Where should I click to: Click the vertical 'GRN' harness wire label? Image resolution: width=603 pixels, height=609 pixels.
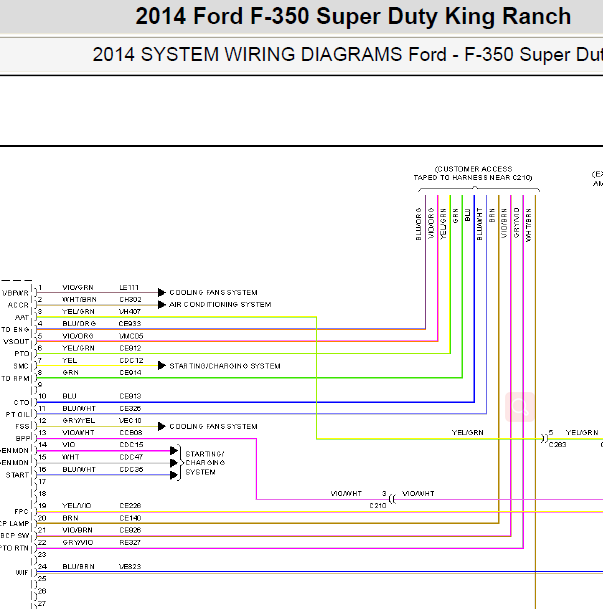point(455,216)
